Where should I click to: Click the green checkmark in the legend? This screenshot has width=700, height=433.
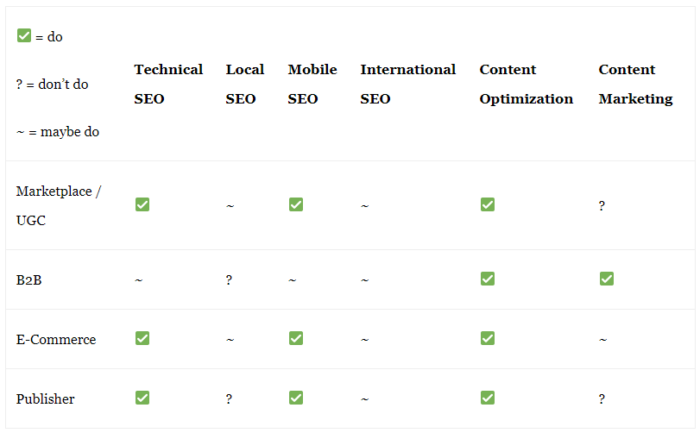(x=24, y=35)
